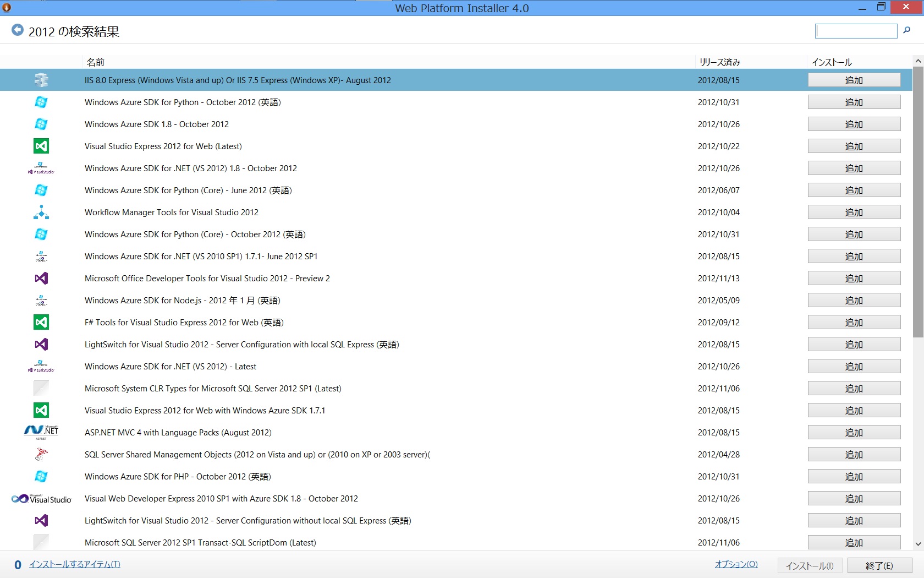
Task: Click the icon for Azure SDK .NET (VS 2010 SP1)
Action: (x=41, y=257)
